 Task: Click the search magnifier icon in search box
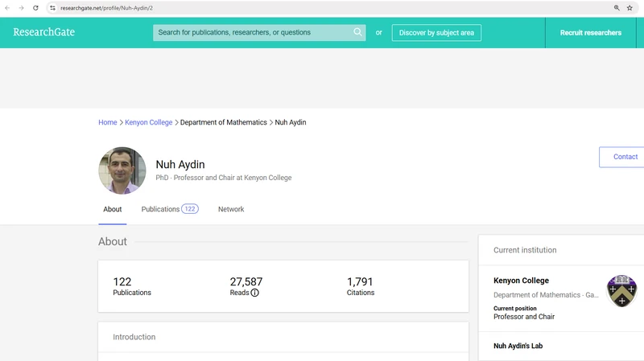[x=357, y=32]
